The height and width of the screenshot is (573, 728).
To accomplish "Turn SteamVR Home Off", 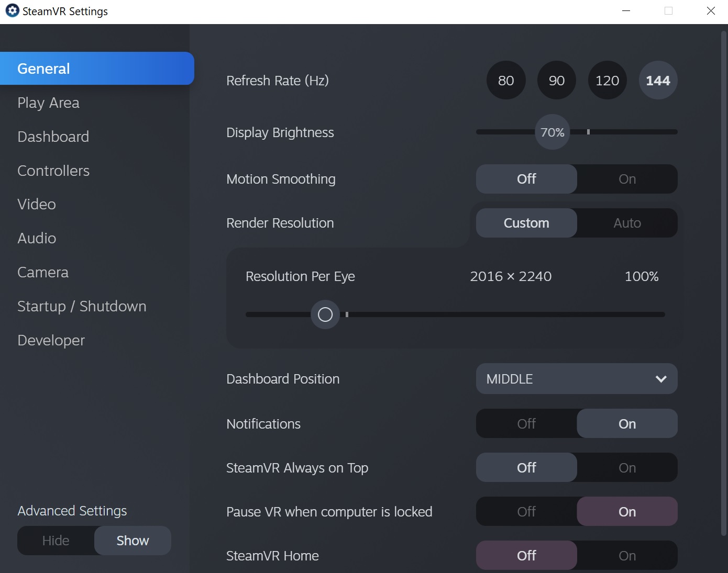I will [526, 555].
